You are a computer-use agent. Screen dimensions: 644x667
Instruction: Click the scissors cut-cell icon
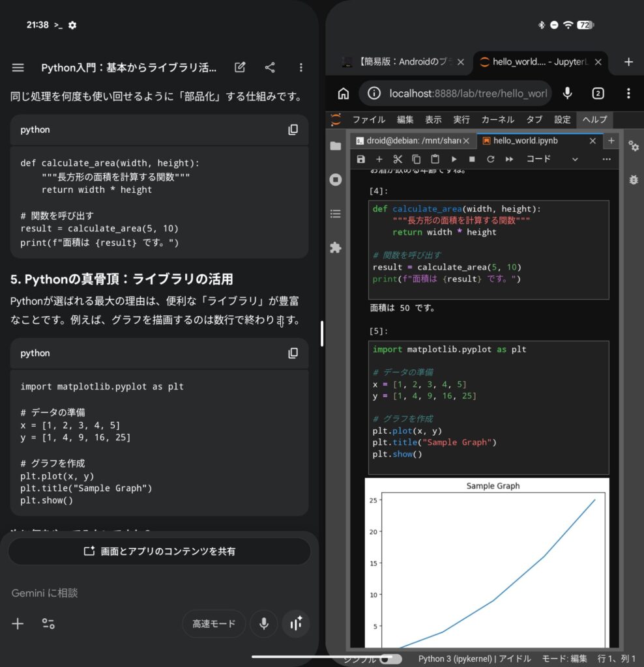(x=398, y=159)
